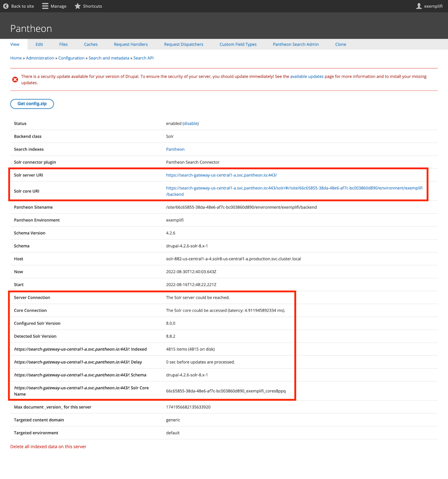Click the Targeted content domain 'generic' value
This screenshot has height=479, width=448.
coord(173,420)
